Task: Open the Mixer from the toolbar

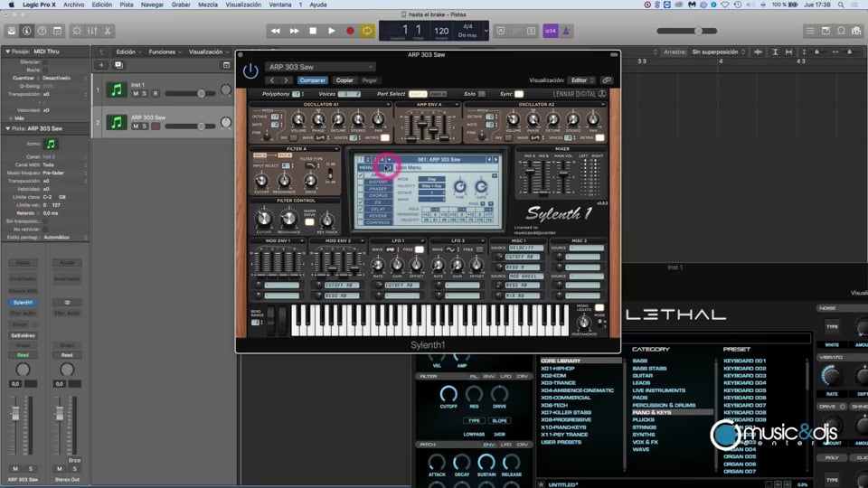Action: click(92, 31)
